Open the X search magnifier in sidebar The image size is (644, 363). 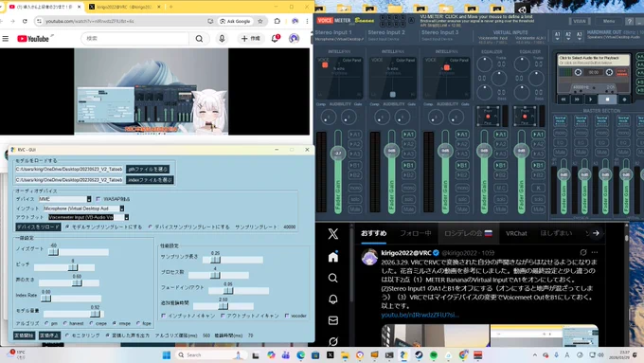(x=333, y=278)
